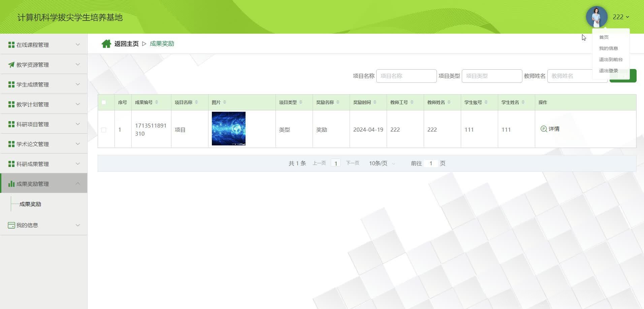
Task: Sort by 奖励名称 column arrows
Action: pos(338,102)
